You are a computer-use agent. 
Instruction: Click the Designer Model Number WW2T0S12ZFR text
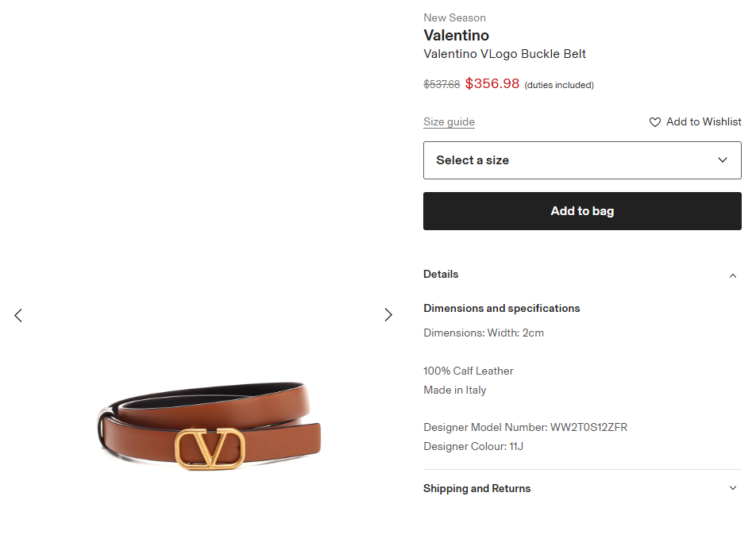click(525, 427)
